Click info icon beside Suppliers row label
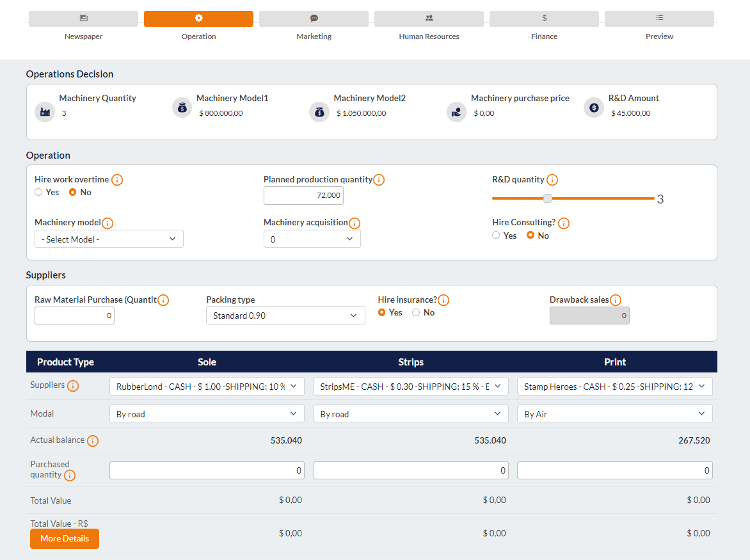 coord(73,386)
